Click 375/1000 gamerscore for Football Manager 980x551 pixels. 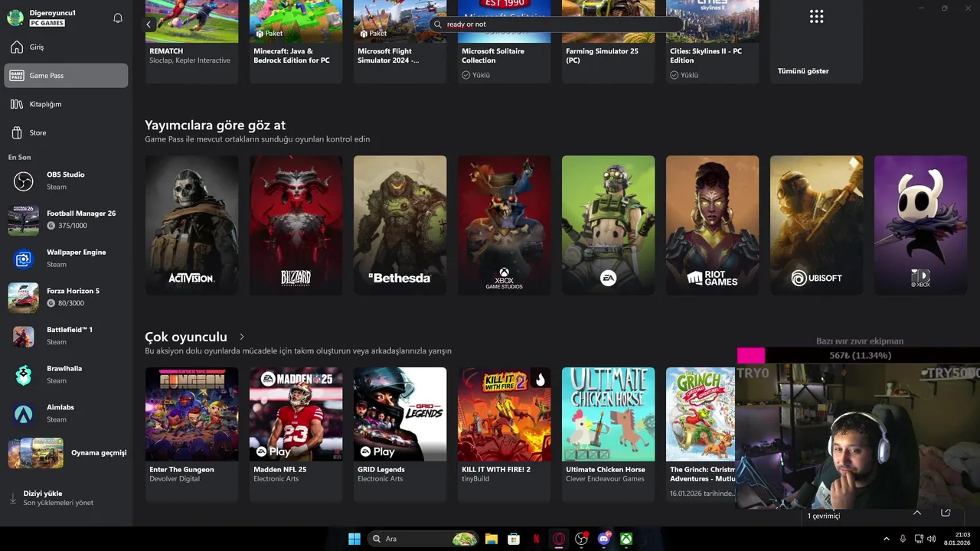[67, 226]
